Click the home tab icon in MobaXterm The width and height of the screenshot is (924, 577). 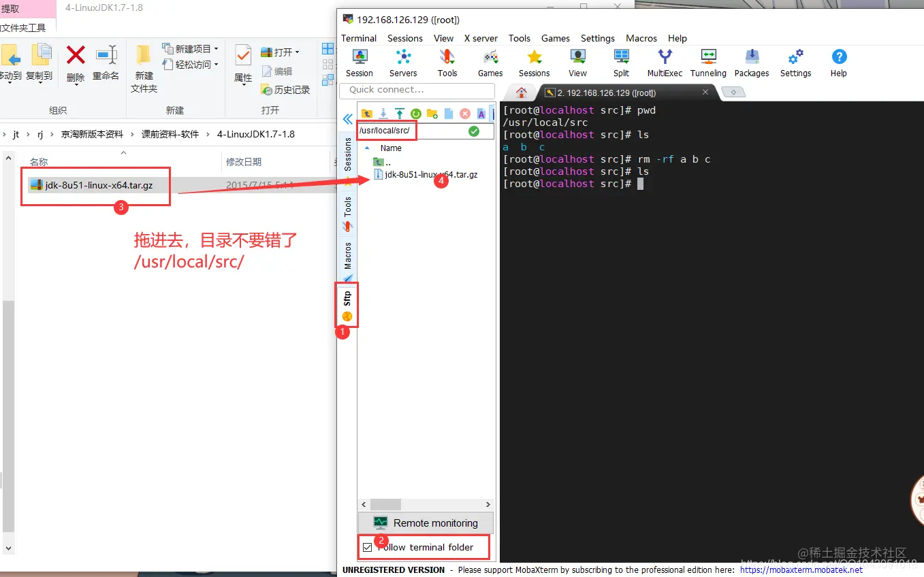[522, 93]
